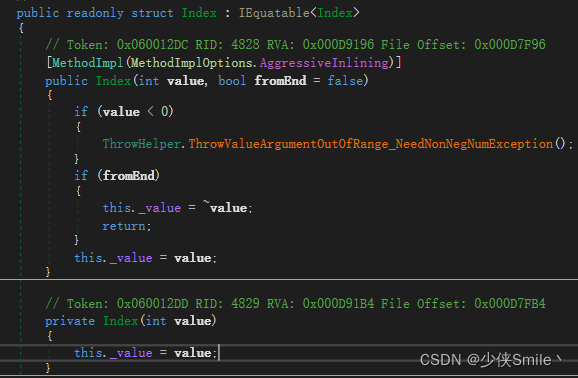Image resolution: width=578 pixels, height=378 pixels.
Task: Select fromEnd parameter in constructor signature
Action: point(280,80)
